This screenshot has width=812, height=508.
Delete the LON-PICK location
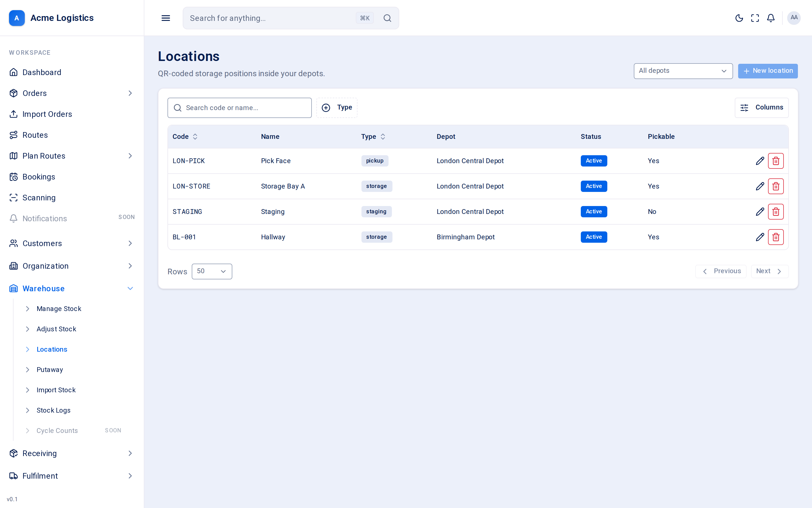pos(776,161)
